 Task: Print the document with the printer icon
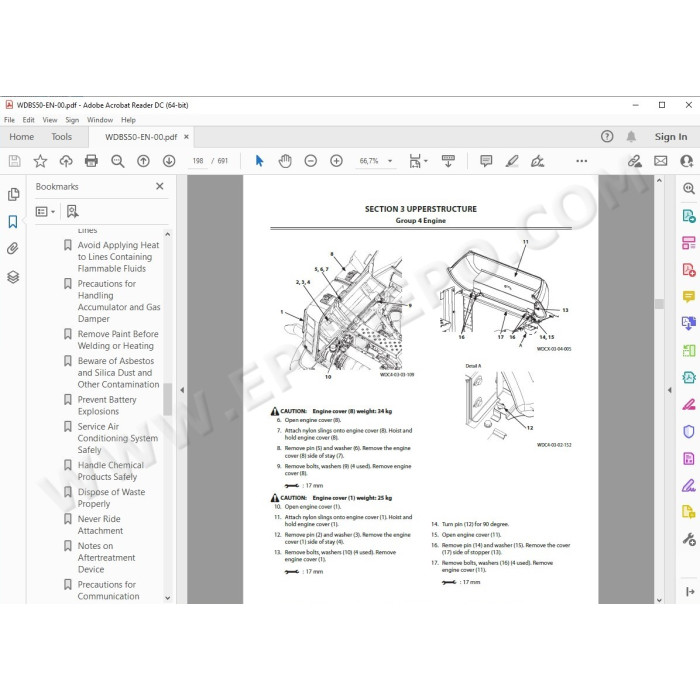(x=92, y=161)
